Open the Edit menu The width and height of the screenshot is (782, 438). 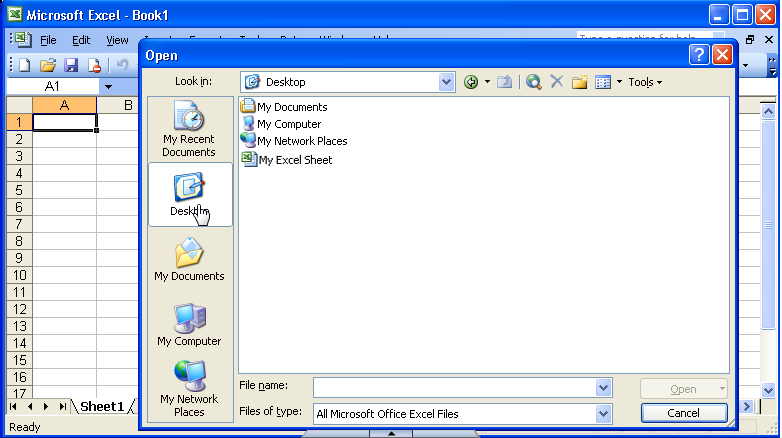[x=81, y=40]
